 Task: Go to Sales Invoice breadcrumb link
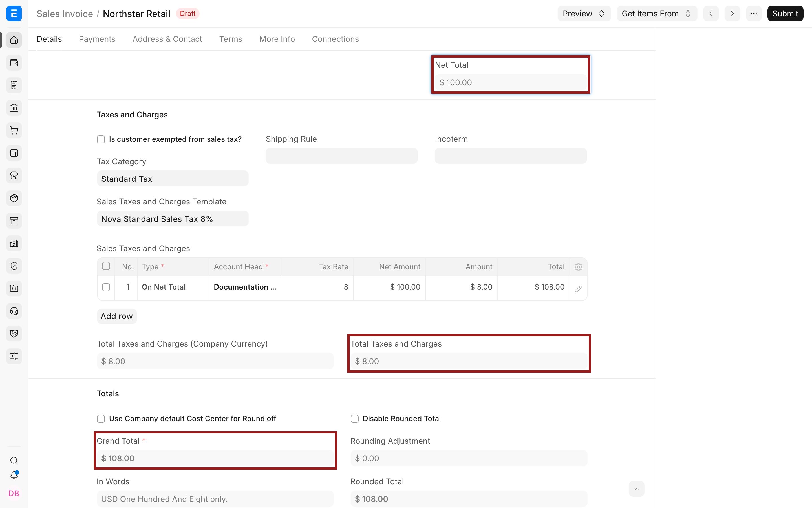point(65,14)
